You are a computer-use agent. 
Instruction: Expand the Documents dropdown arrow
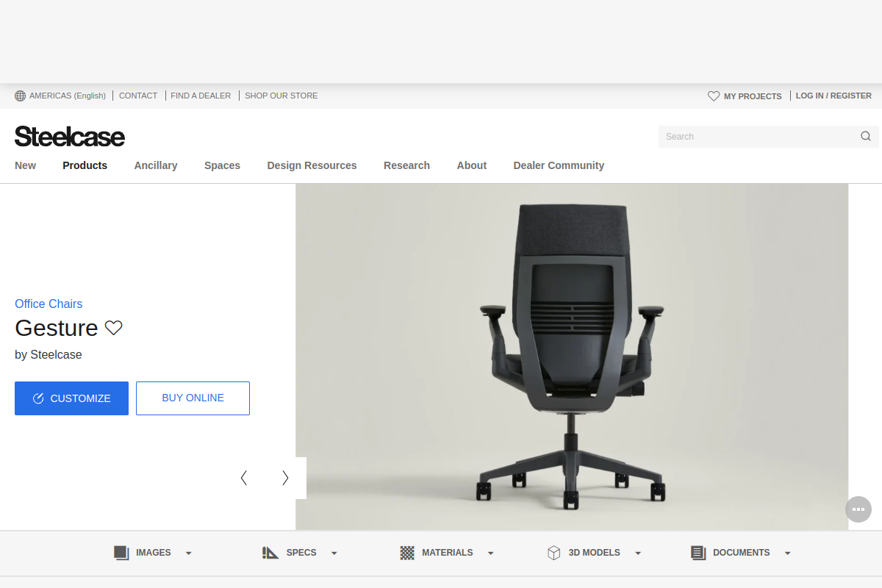(788, 553)
